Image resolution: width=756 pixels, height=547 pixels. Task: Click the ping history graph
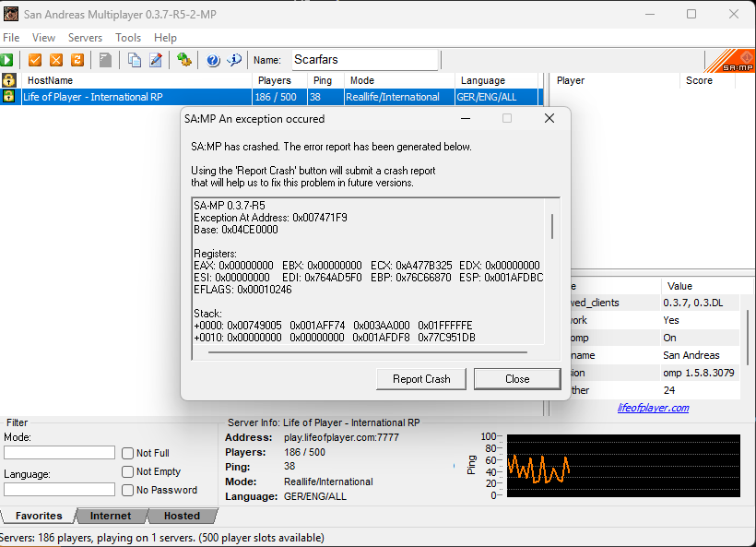(623, 466)
